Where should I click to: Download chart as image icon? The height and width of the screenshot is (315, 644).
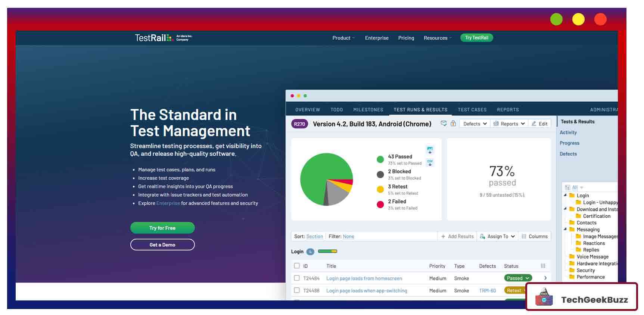(430, 150)
